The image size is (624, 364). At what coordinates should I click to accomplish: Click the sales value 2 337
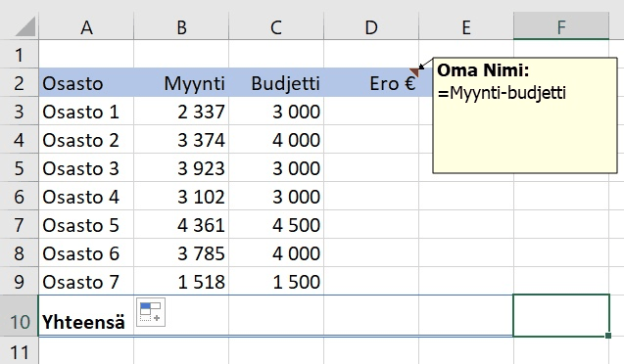pos(181,112)
